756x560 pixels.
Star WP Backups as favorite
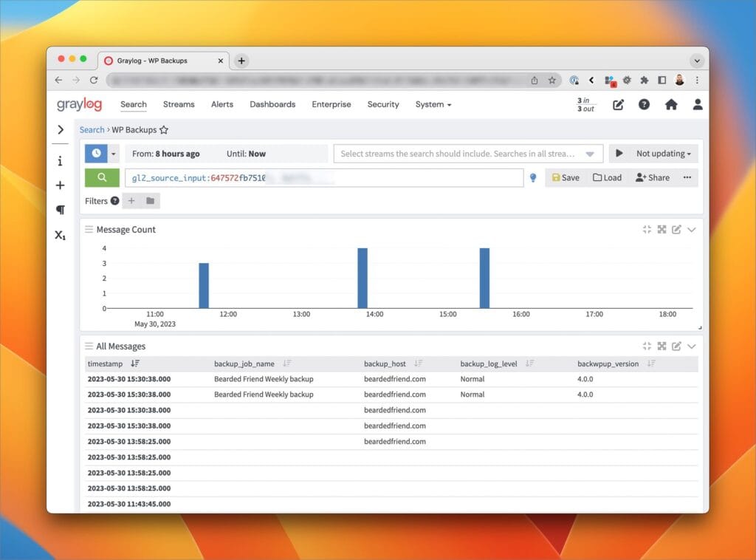pyautogui.click(x=164, y=130)
